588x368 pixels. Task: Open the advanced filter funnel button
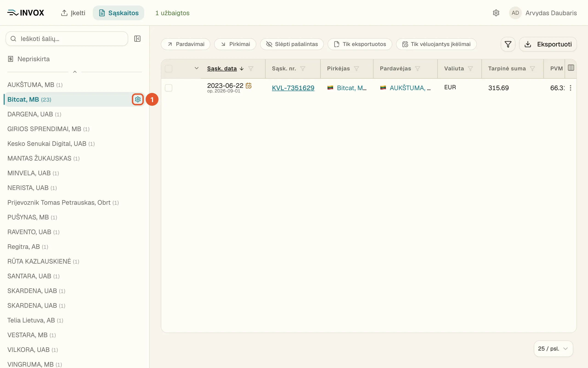[x=508, y=44]
